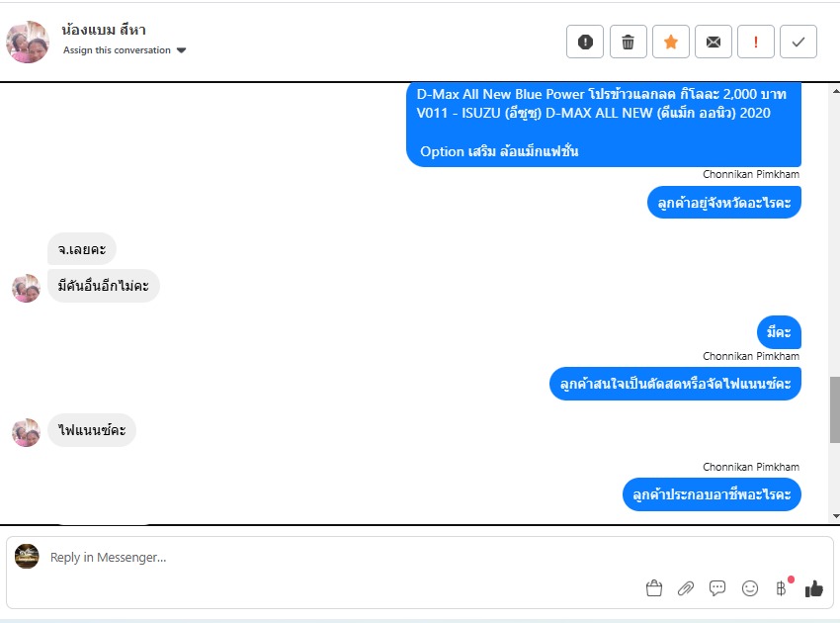
Task: Open the baht payment request icon
Action: coord(781,588)
